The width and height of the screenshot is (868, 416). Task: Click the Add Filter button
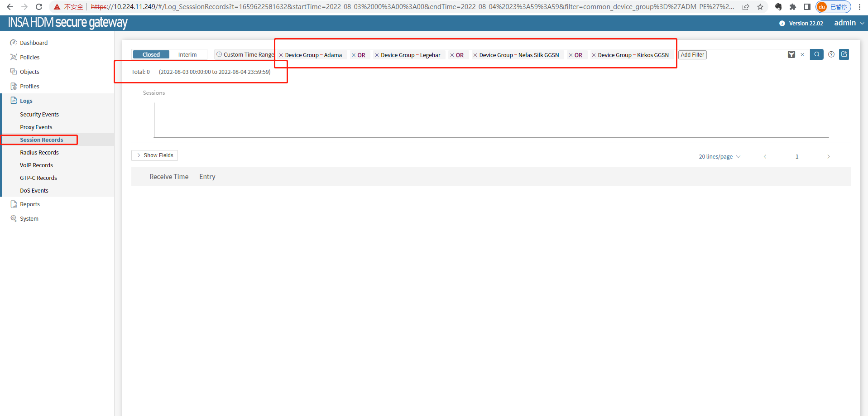tap(692, 55)
